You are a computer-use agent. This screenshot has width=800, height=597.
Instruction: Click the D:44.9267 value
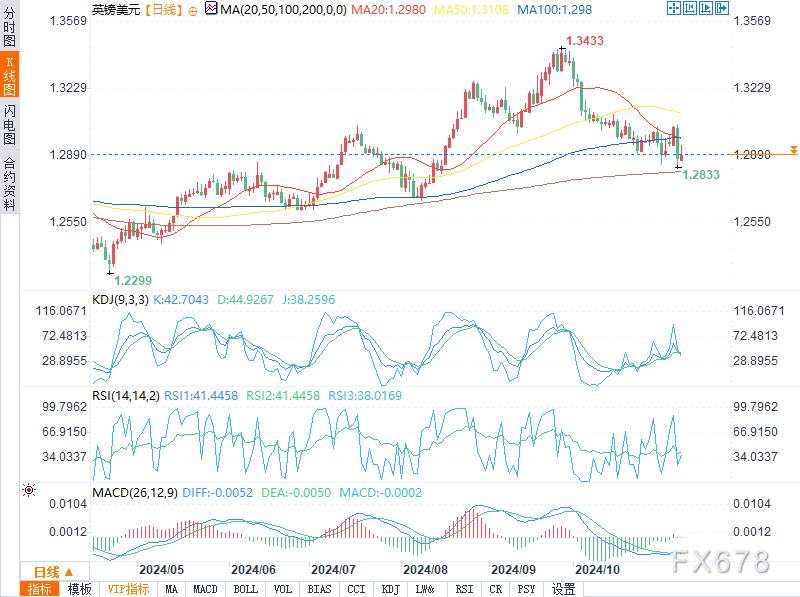245,300
